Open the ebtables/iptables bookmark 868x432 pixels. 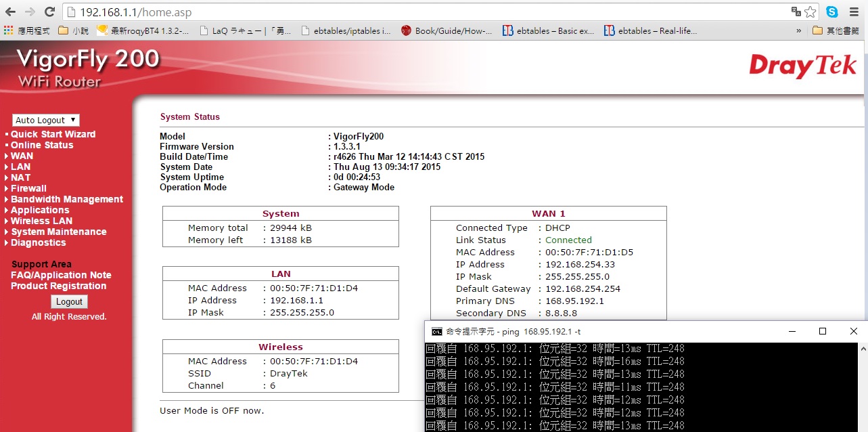346,30
